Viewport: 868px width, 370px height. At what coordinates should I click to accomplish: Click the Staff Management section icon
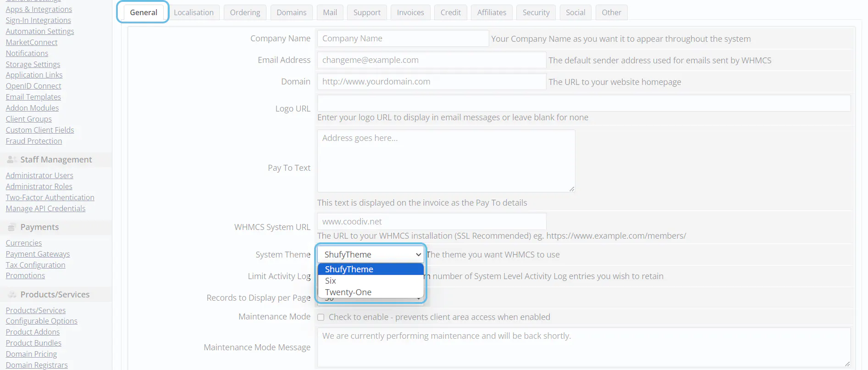click(12, 160)
